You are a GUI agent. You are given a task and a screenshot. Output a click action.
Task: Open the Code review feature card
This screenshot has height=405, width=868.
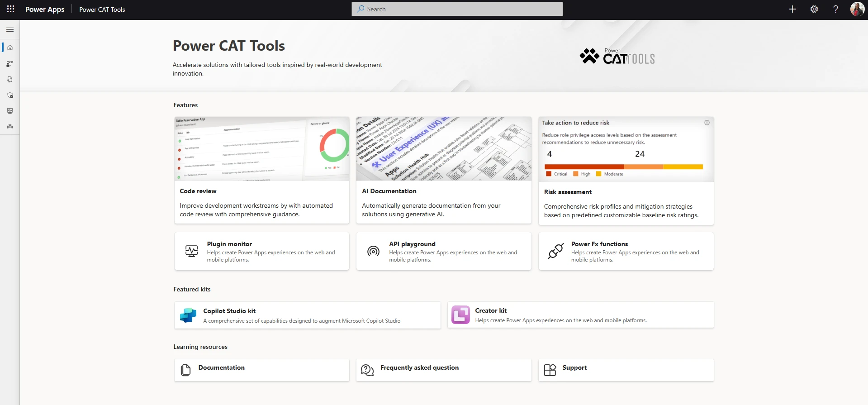(261, 170)
